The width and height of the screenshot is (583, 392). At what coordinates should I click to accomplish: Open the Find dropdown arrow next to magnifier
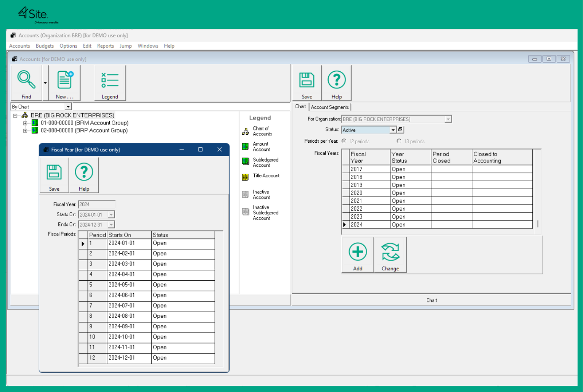tap(45, 83)
